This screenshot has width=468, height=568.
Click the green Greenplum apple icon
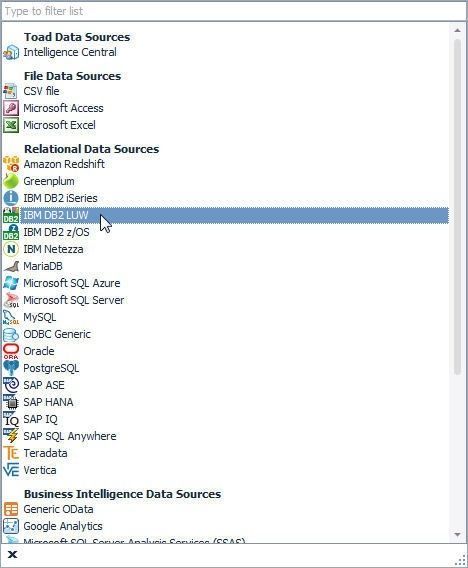point(11,181)
